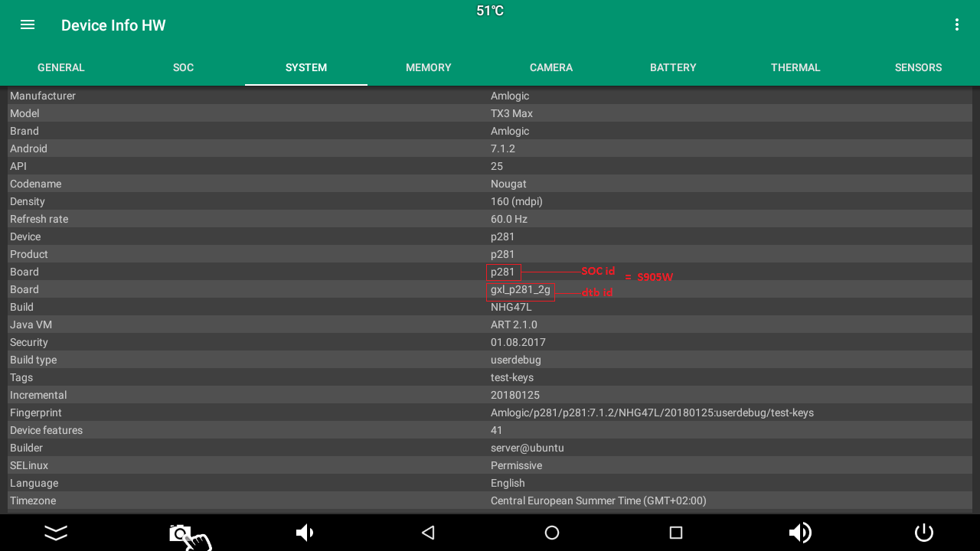The width and height of the screenshot is (980, 551).
Task: Select the Build type value userdebug
Action: tap(518, 360)
